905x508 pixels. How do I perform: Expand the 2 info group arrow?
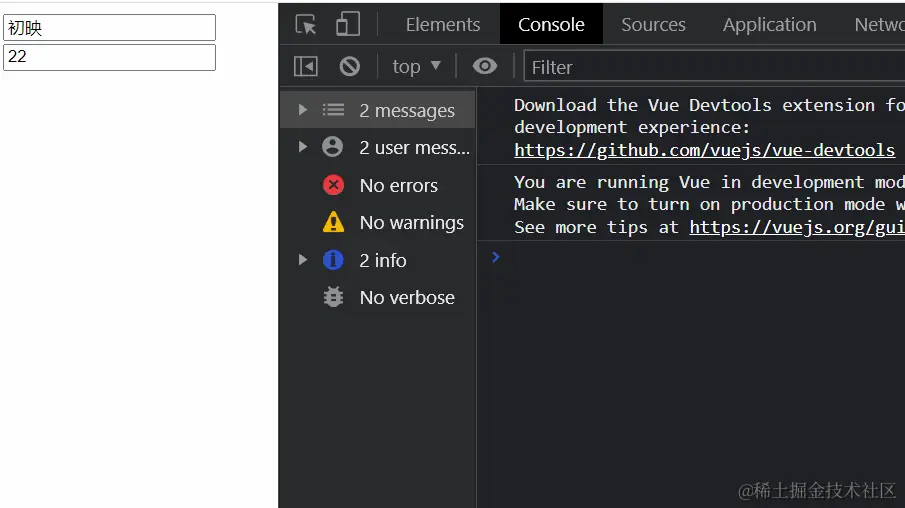click(x=302, y=260)
